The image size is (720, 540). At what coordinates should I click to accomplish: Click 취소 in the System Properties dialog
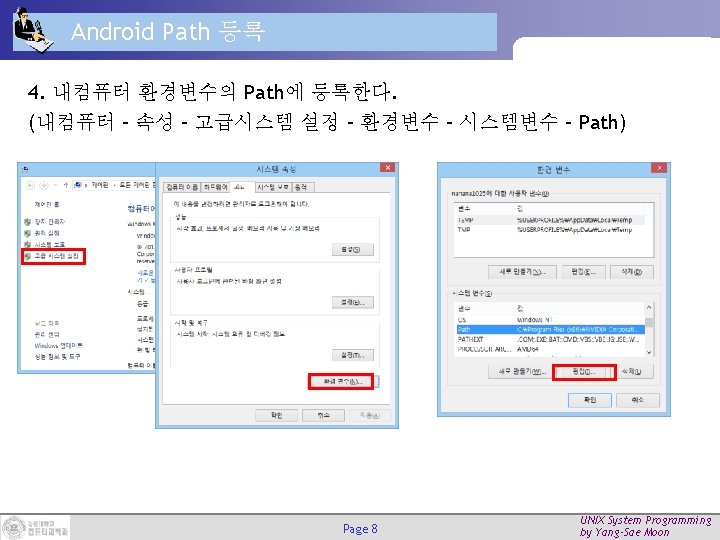click(x=323, y=415)
